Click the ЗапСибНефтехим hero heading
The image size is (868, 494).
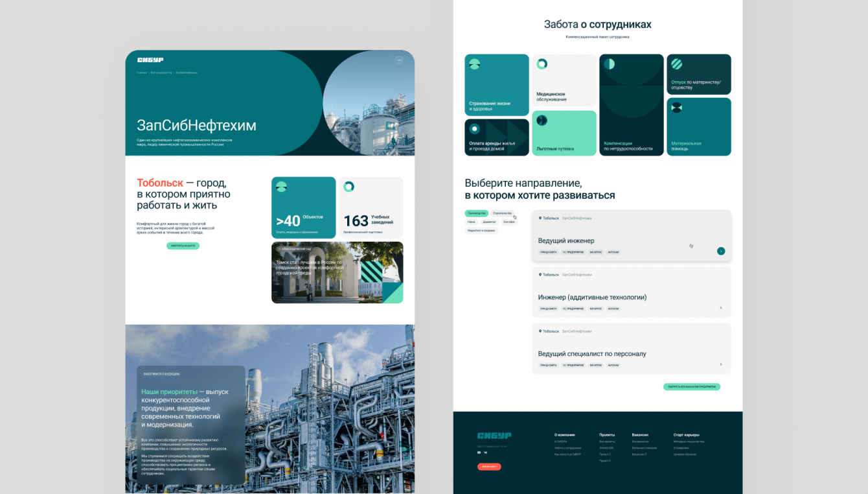pyautogui.click(x=196, y=126)
